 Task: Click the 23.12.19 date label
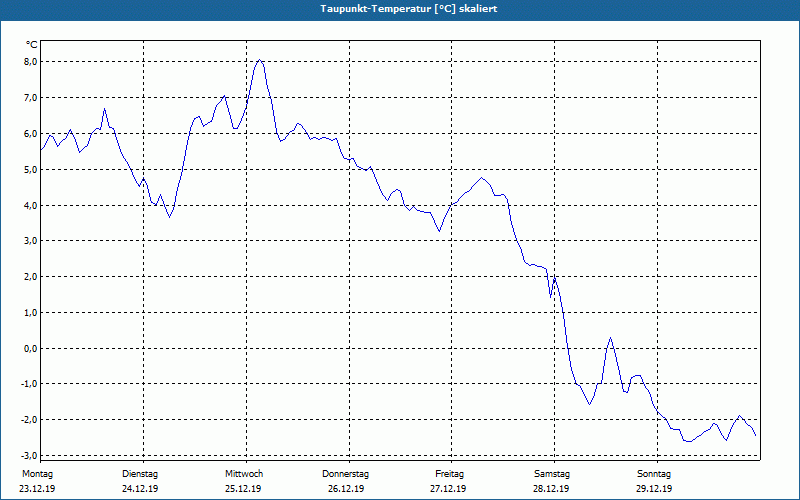coord(37,489)
